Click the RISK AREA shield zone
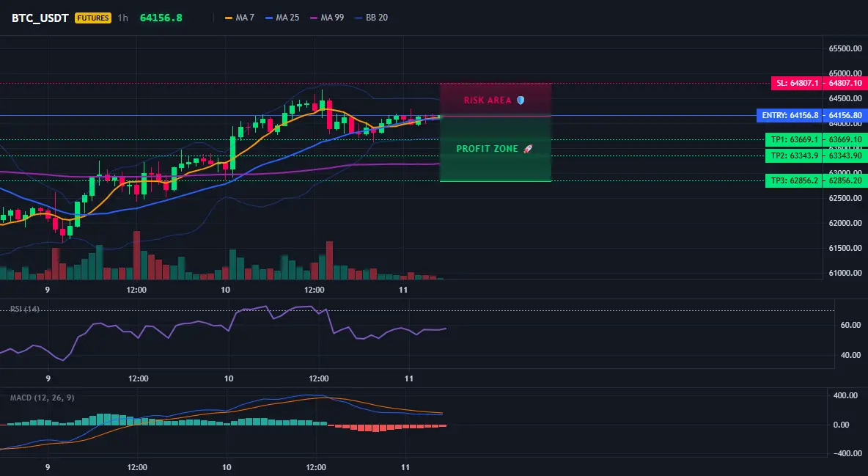Viewport: 868px width, 476px height. 496,100
